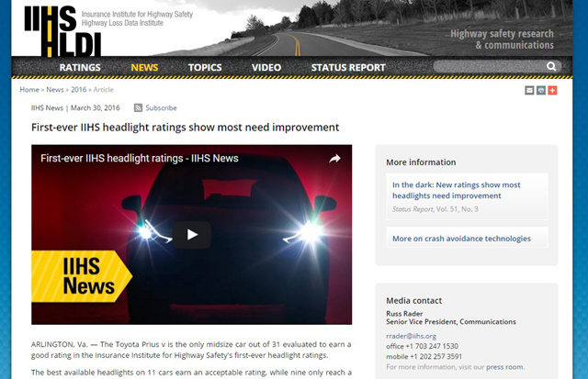This screenshot has width=588, height=379.
Task: Click the 'ARLINGTON, Va.' article paragraph
Action: [x=191, y=350]
